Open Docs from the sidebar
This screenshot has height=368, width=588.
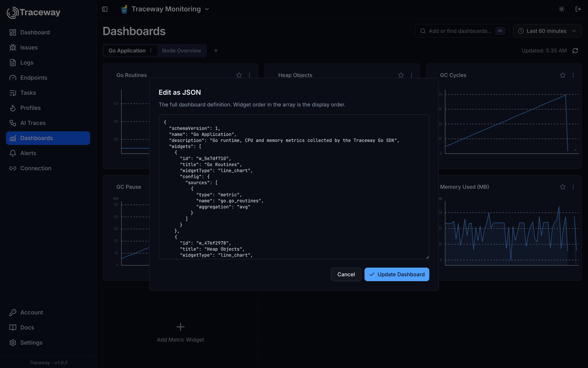[x=48, y=327]
